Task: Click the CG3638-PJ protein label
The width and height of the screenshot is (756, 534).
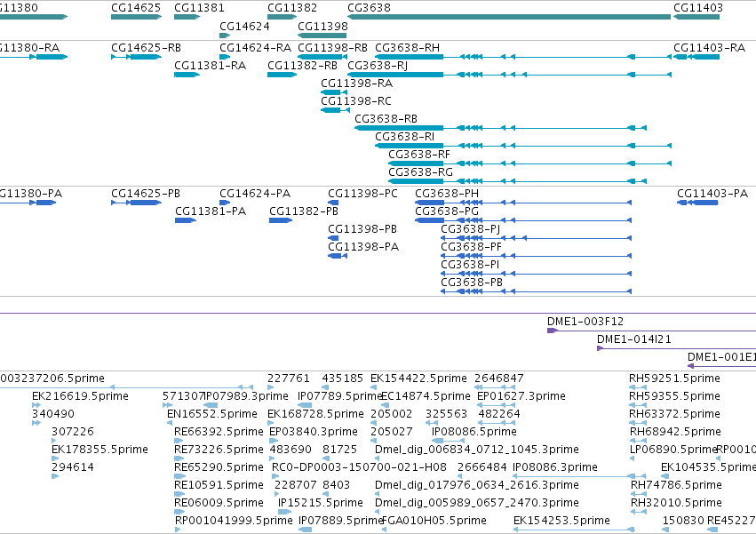Action: pos(471,229)
